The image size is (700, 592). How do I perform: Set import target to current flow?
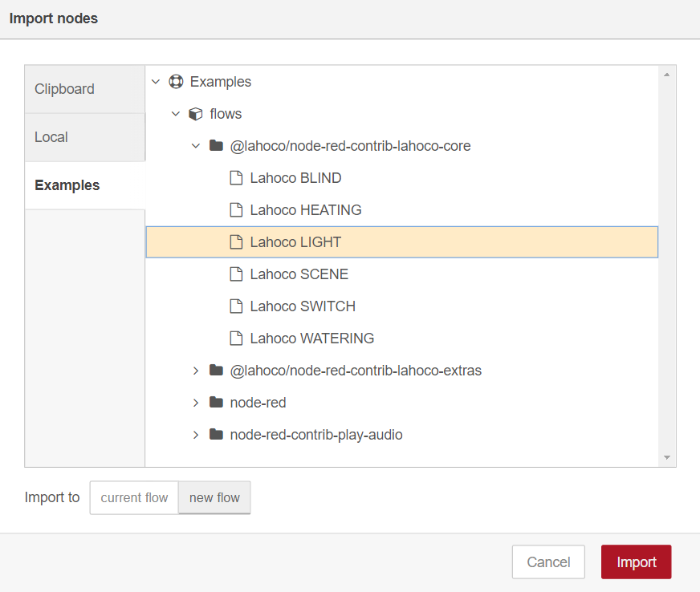(x=134, y=497)
